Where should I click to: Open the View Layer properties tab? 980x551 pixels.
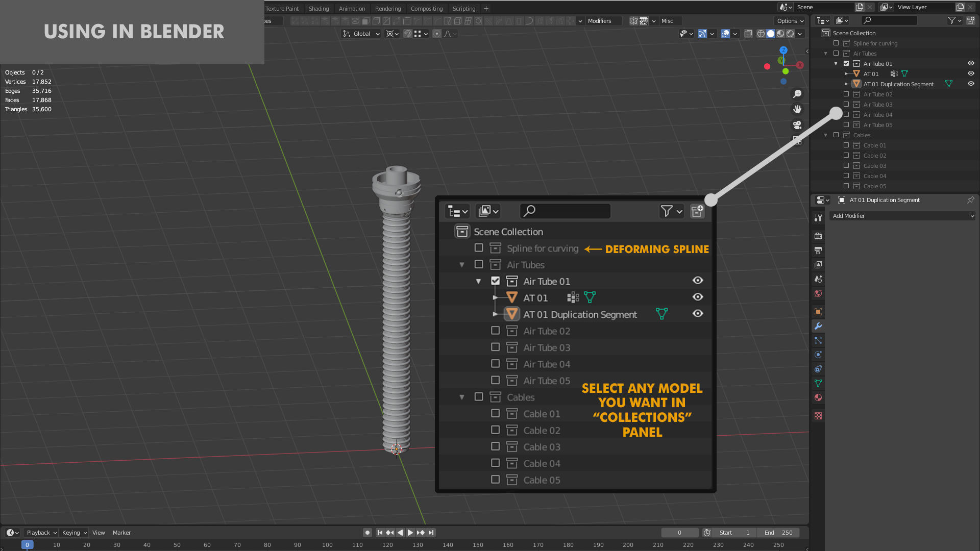click(818, 265)
